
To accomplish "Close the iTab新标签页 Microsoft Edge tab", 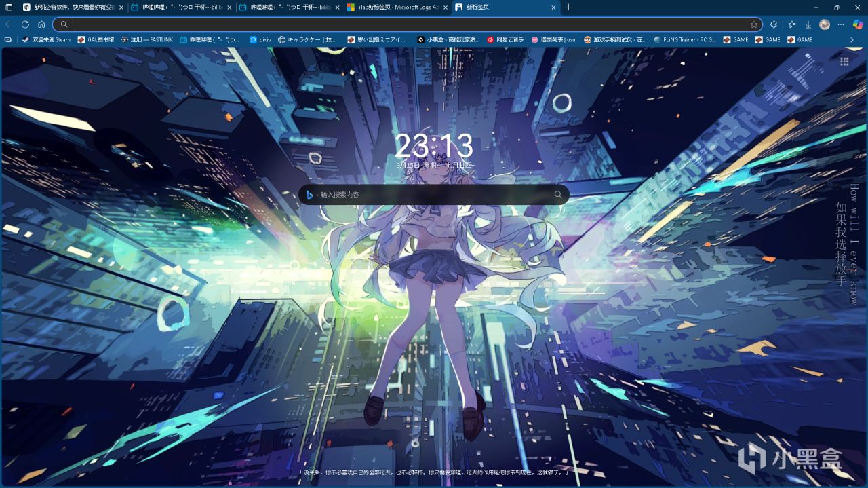I will 445,7.
